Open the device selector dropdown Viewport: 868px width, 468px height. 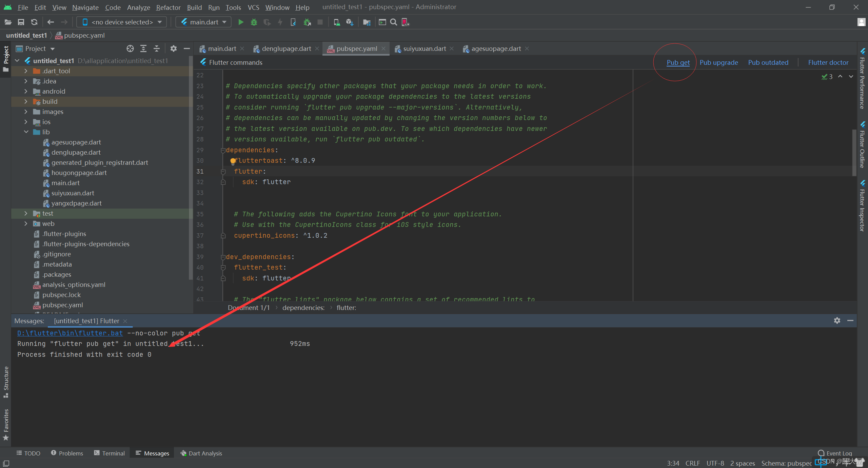point(122,22)
